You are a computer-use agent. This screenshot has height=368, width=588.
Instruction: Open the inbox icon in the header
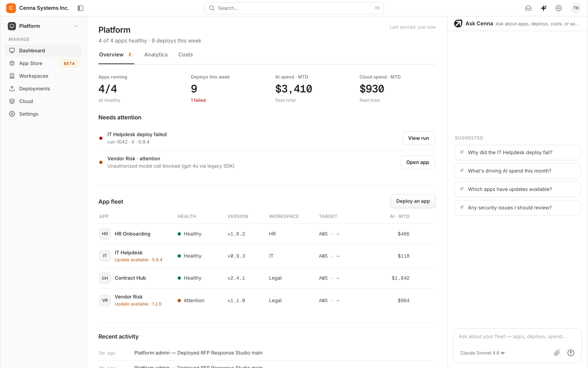[528, 8]
